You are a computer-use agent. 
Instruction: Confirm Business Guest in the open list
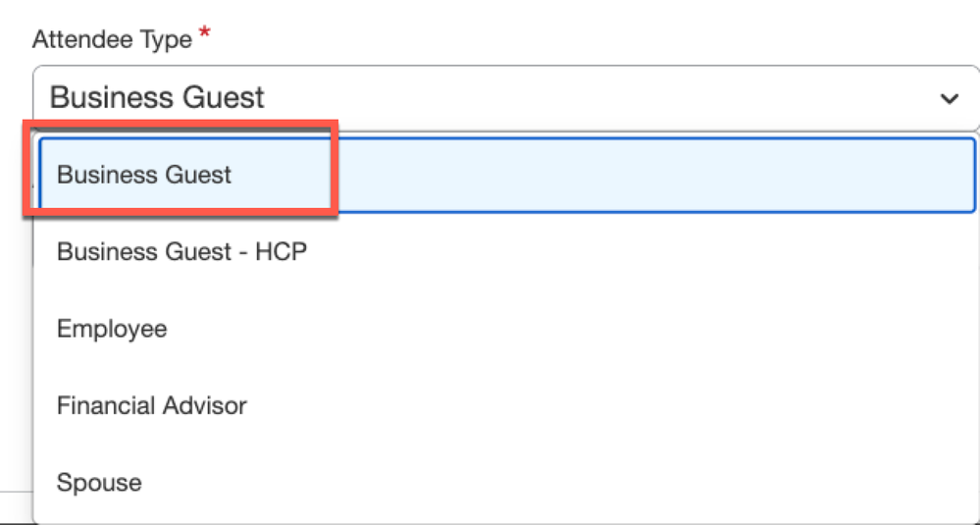(507, 175)
